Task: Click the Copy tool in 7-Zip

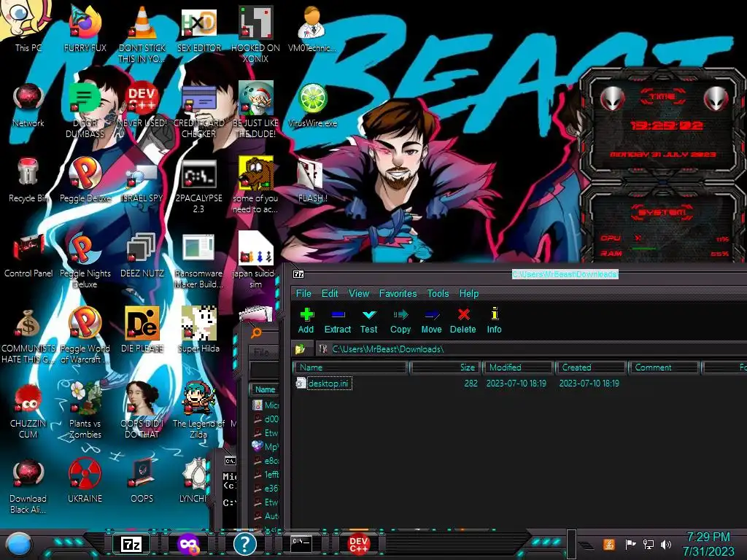Action: click(400, 321)
